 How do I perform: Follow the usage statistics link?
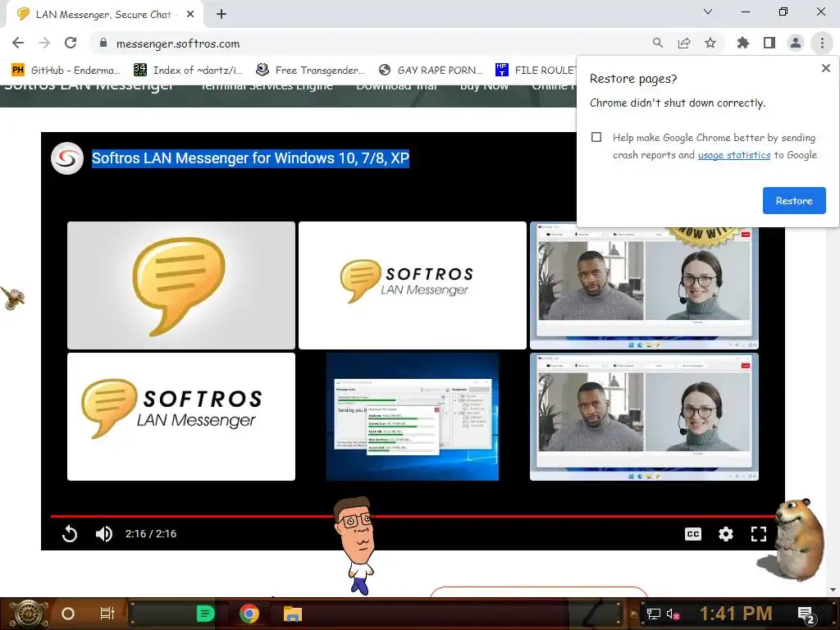pyautogui.click(x=734, y=155)
